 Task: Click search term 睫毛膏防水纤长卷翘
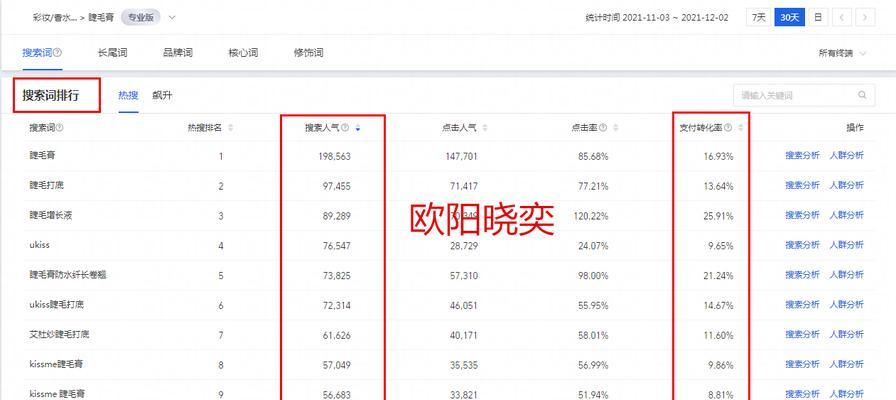click(68, 275)
